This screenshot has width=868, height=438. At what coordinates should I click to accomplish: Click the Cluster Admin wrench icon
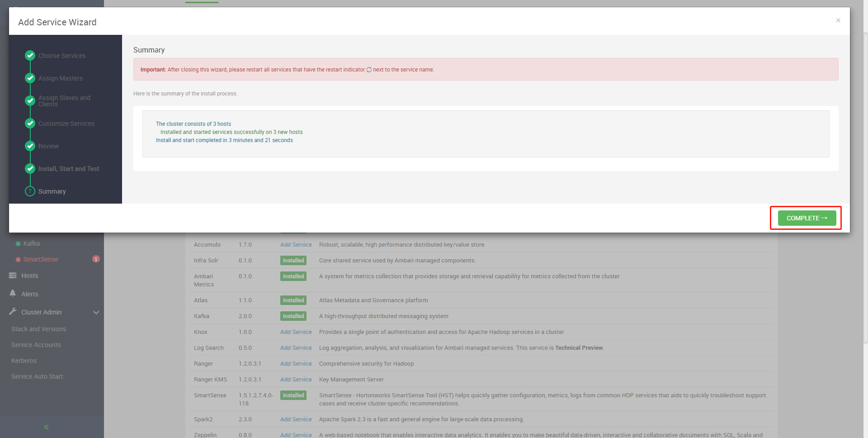pyautogui.click(x=13, y=312)
